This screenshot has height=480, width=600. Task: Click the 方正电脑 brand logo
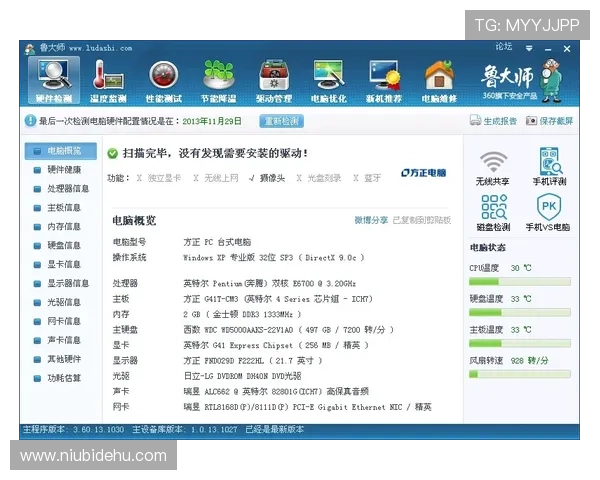(424, 173)
